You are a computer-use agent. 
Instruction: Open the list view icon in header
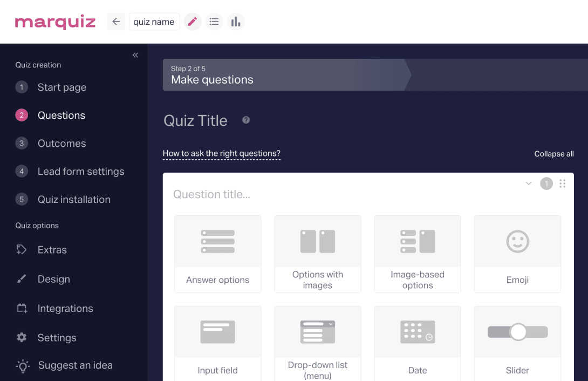click(x=214, y=22)
